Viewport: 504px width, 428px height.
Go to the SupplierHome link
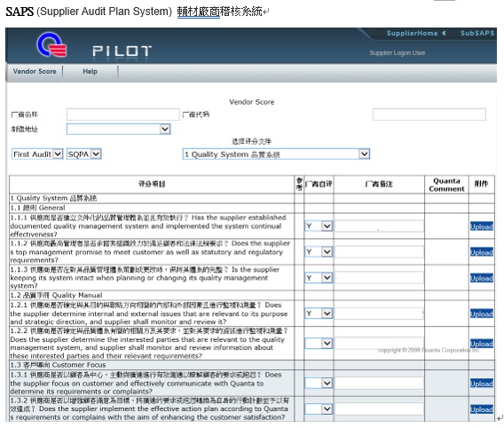pyautogui.click(x=412, y=33)
